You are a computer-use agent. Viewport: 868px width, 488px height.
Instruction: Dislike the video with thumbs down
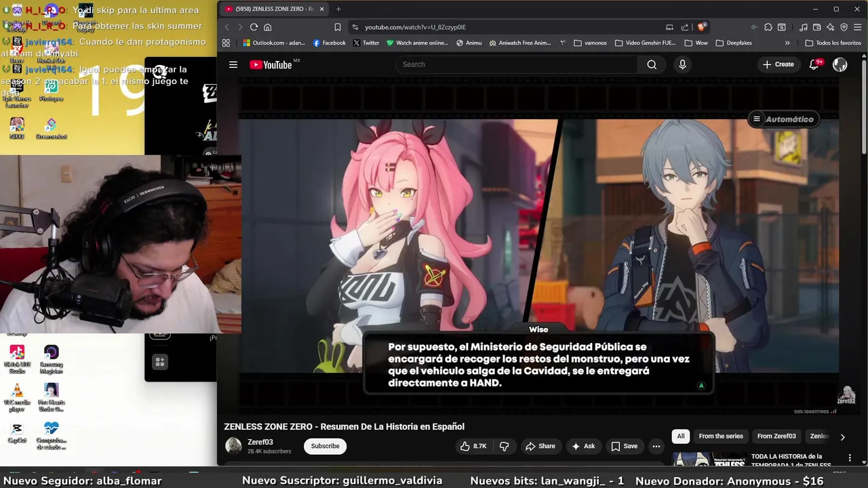tap(504, 446)
